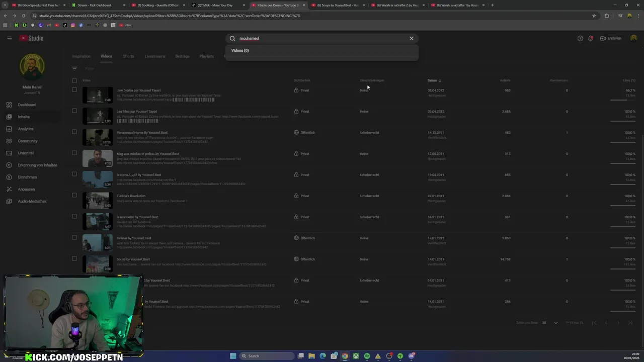Open the rows-per-page dropdown showing 30
Image resolution: width=644 pixels, height=362 pixels.
(x=550, y=322)
